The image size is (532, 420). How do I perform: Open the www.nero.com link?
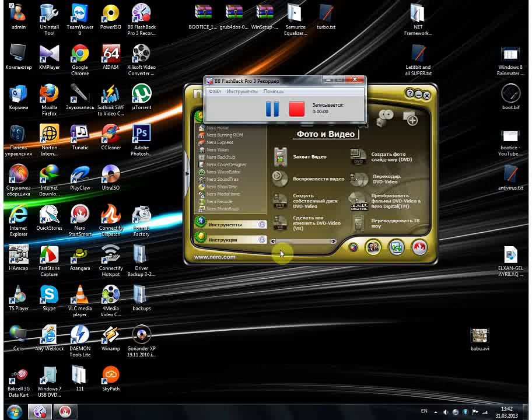[215, 257]
